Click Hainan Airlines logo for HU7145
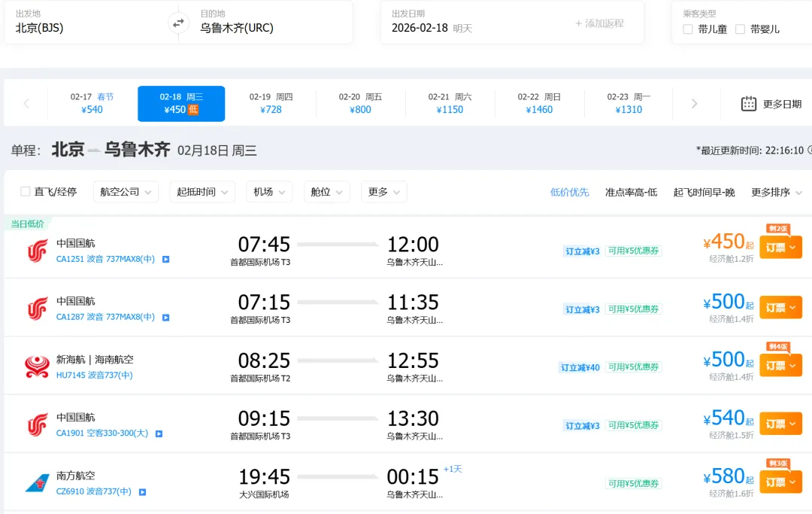 click(38, 366)
